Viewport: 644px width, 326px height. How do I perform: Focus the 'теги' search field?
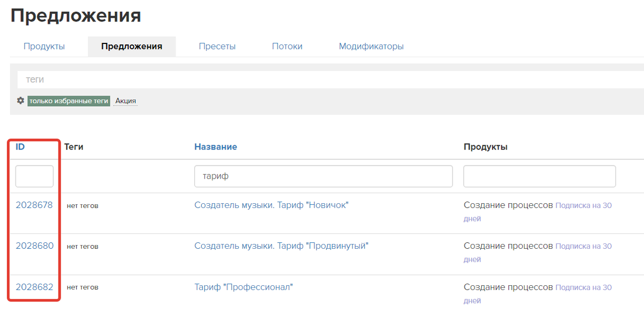(x=331, y=79)
